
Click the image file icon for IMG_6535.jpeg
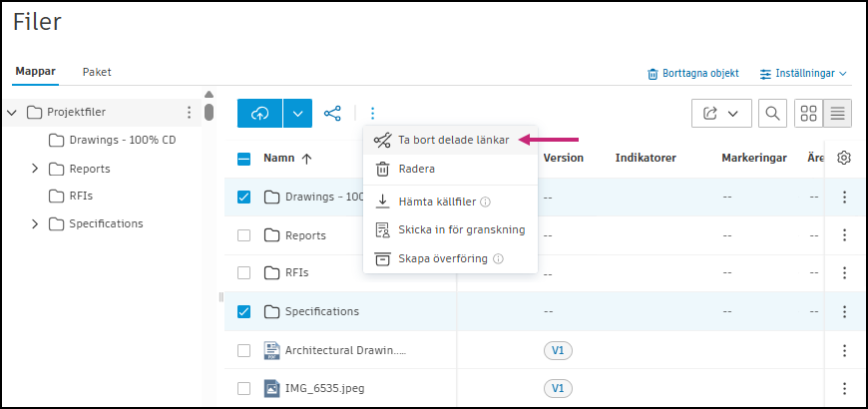point(271,388)
